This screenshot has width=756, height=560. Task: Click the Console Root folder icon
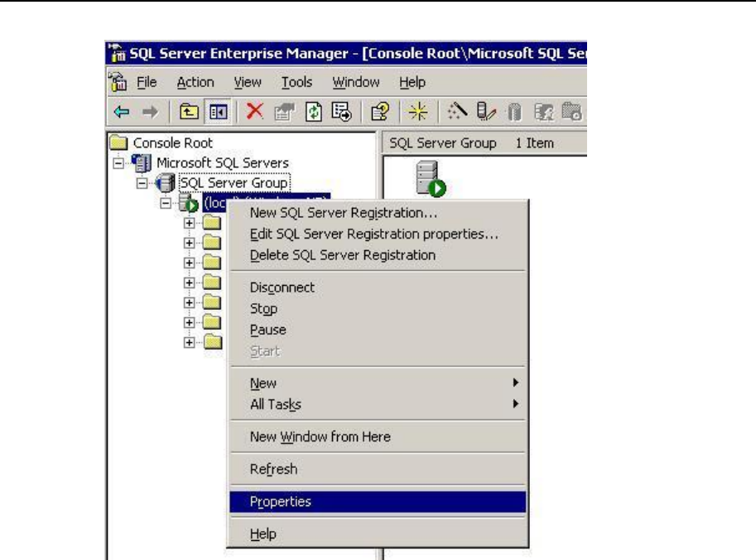pos(118,142)
